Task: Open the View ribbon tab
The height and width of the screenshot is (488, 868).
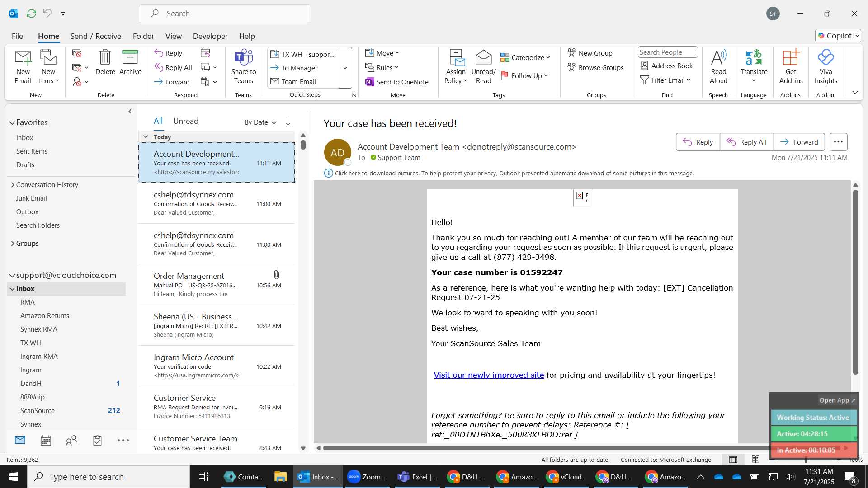Action: click(173, 36)
